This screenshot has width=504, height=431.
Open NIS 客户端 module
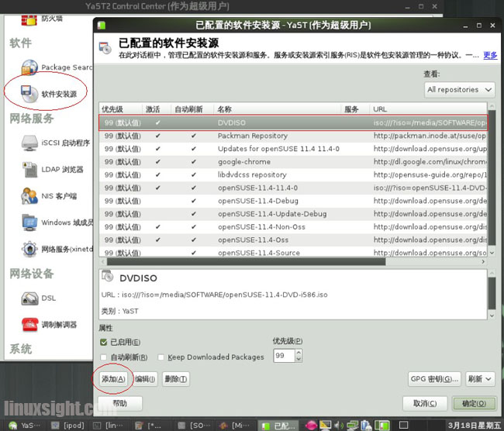point(49,196)
